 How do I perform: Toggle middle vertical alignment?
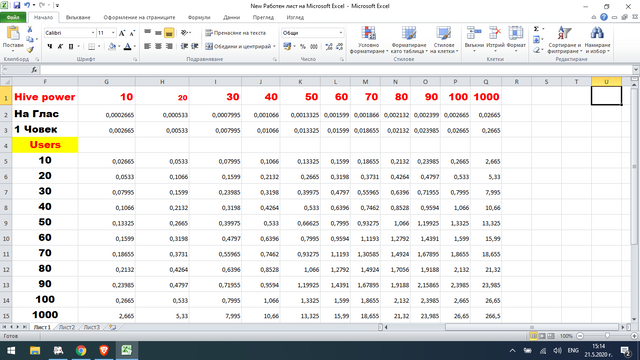pyautogui.click(x=158, y=33)
